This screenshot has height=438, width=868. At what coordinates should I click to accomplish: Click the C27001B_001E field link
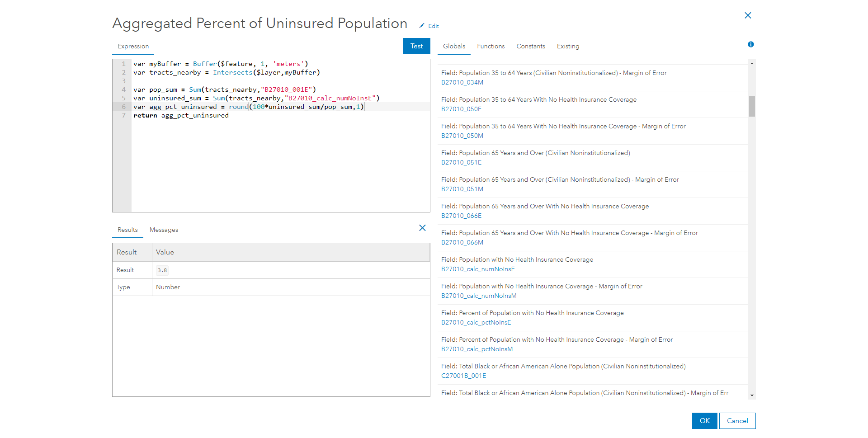(x=463, y=376)
